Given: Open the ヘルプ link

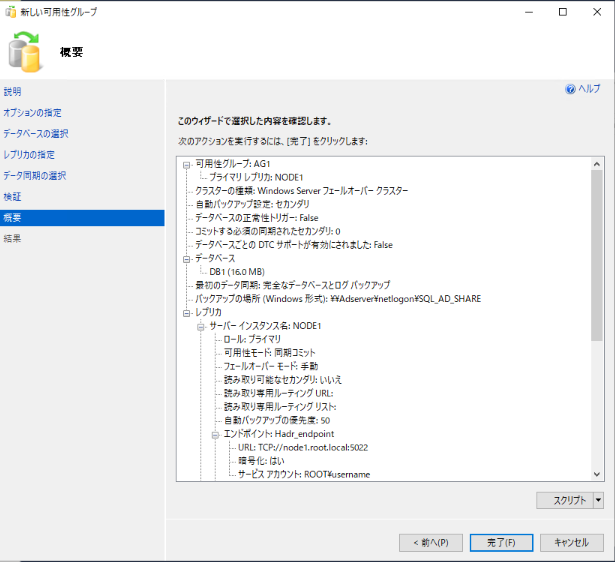Looking at the screenshot, I should point(589,89).
